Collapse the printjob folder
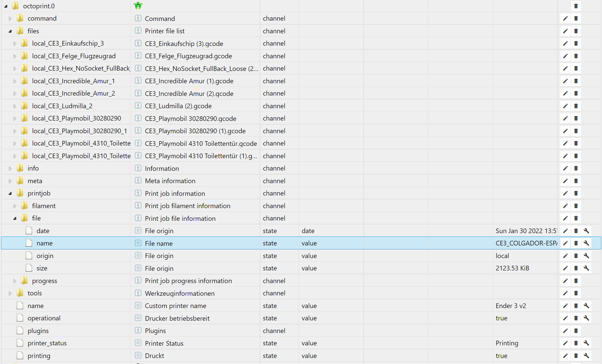This screenshot has width=602, height=364. (x=10, y=193)
